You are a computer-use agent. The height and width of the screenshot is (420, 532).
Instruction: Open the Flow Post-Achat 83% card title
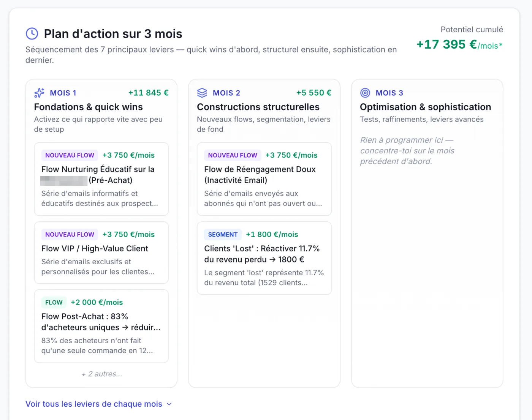point(101,322)
